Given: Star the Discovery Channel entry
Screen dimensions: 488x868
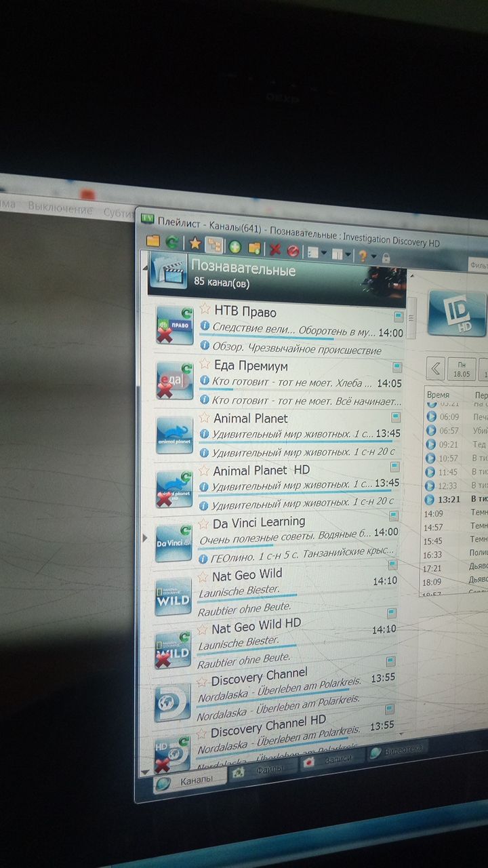Looking at the screenshot, I should click(201, 681).
